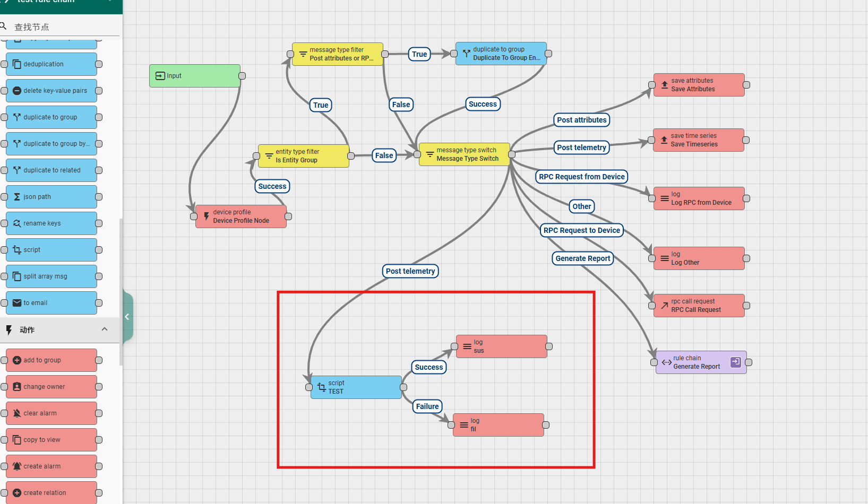The height and width of the screenshot is (504, 868).
Task: Collapse the node library side panel
Action: tap(127, 317)
